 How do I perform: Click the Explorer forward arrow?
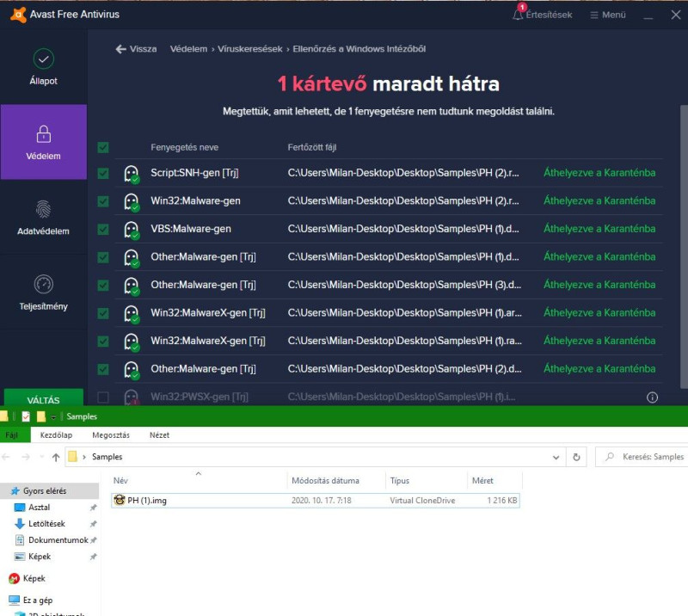click(26, 457)
